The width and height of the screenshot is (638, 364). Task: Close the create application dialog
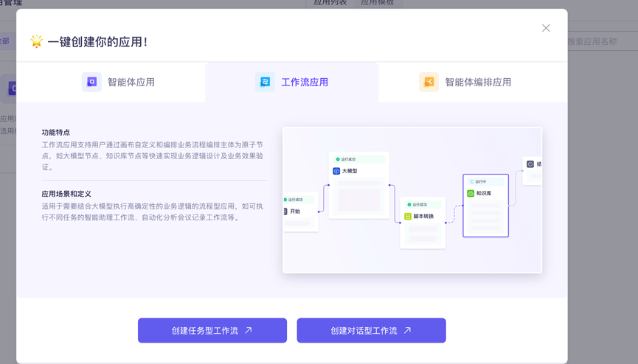pyautogui.click(x=546, y=28)
